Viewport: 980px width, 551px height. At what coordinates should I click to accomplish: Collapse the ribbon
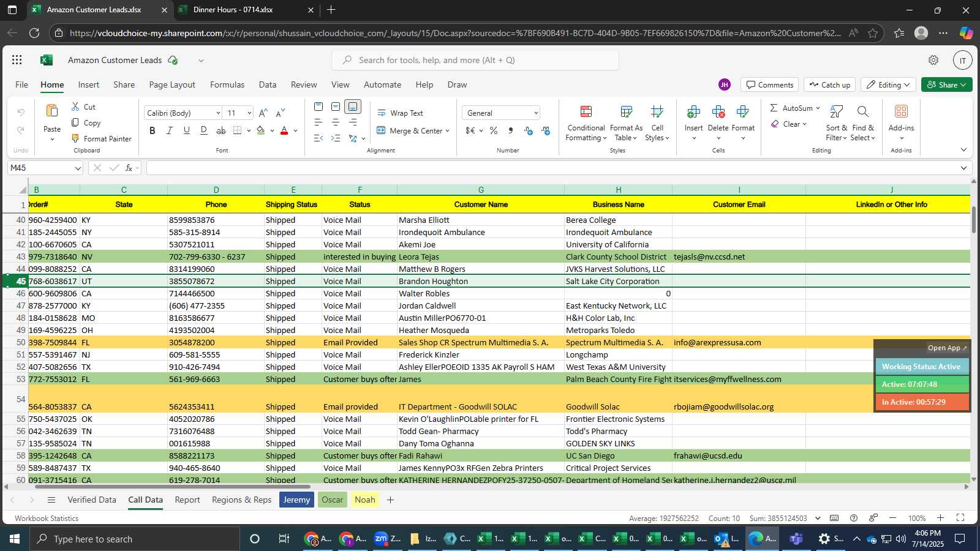963,149
